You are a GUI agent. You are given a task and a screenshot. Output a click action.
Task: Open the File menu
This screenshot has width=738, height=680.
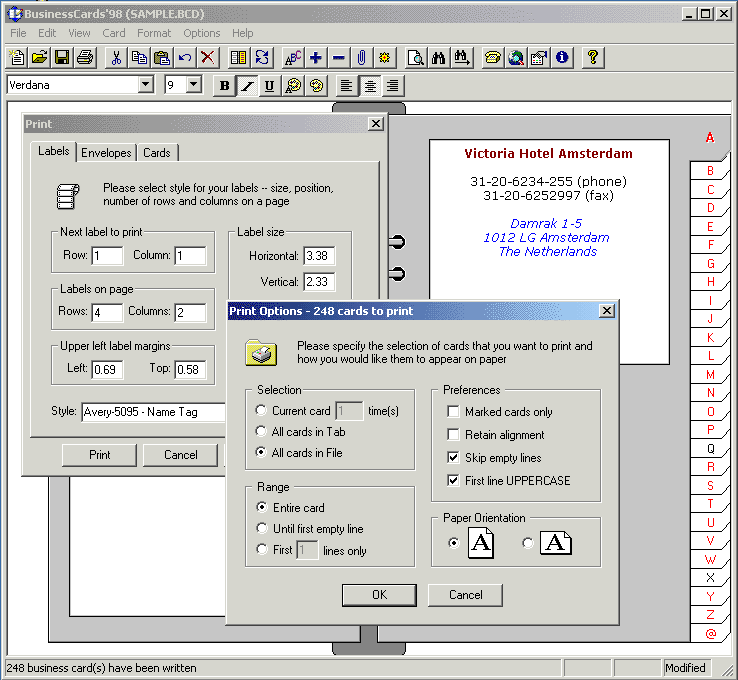pos(18,33)
